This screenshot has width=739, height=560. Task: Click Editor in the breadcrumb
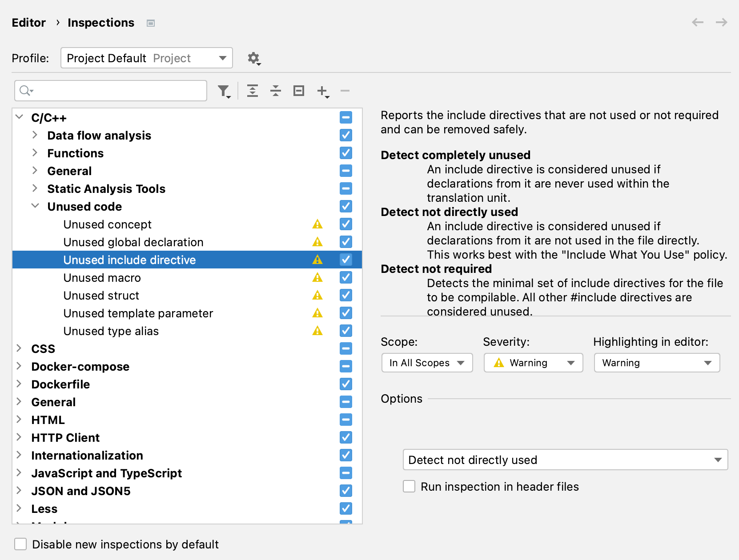point(28,22)
